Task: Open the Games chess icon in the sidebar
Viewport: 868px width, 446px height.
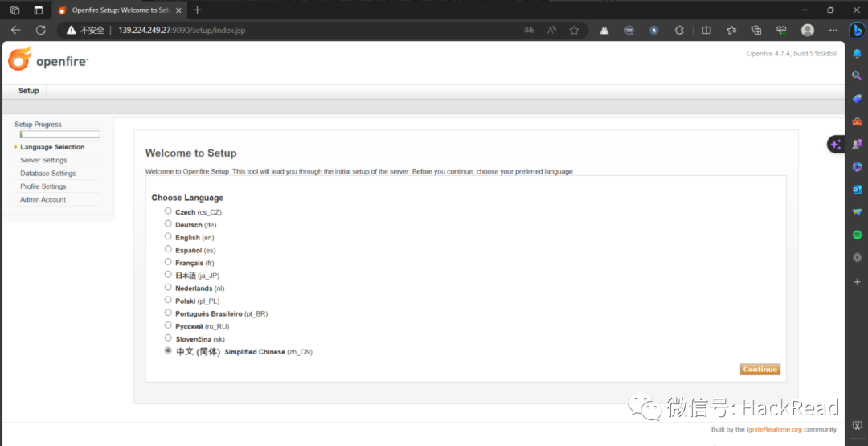Action: click(857, 144)
